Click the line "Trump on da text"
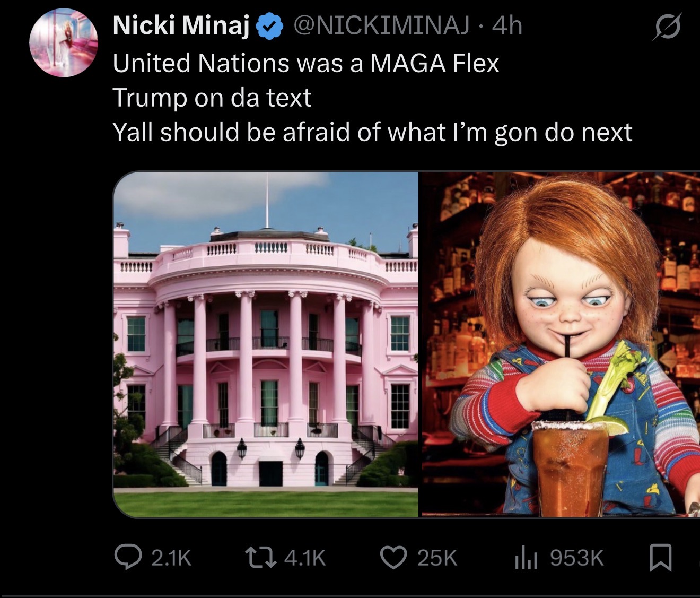The width and height of the screenshot is (700, 598). click(x=212, y=98)
